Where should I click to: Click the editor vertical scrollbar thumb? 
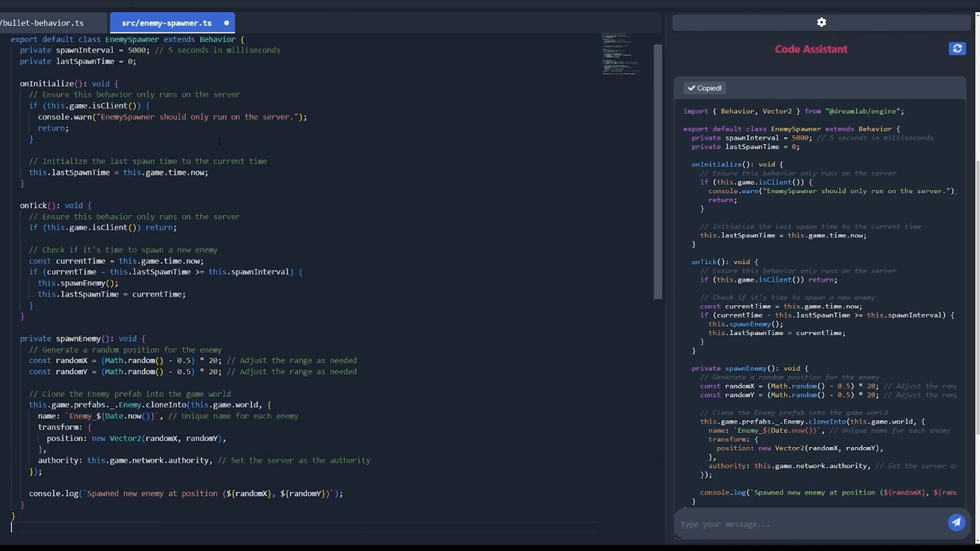(658, 171)
